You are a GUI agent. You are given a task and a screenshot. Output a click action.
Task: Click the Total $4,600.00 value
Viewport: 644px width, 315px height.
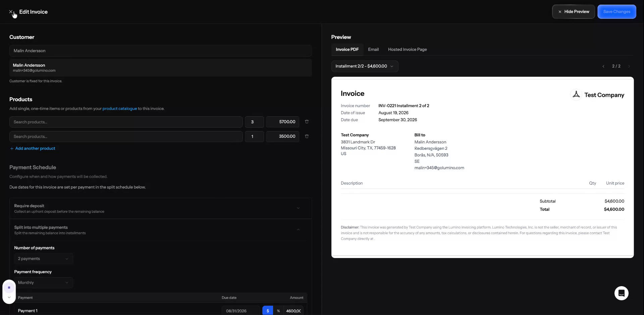point(614,209)
